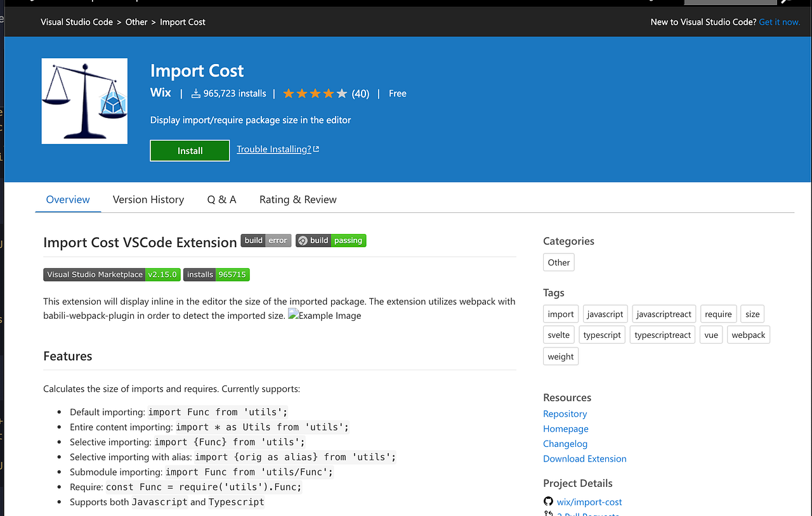Go to Visual Studio Code breadcrumb
The image size is (812, 516).
click(77, 22)
